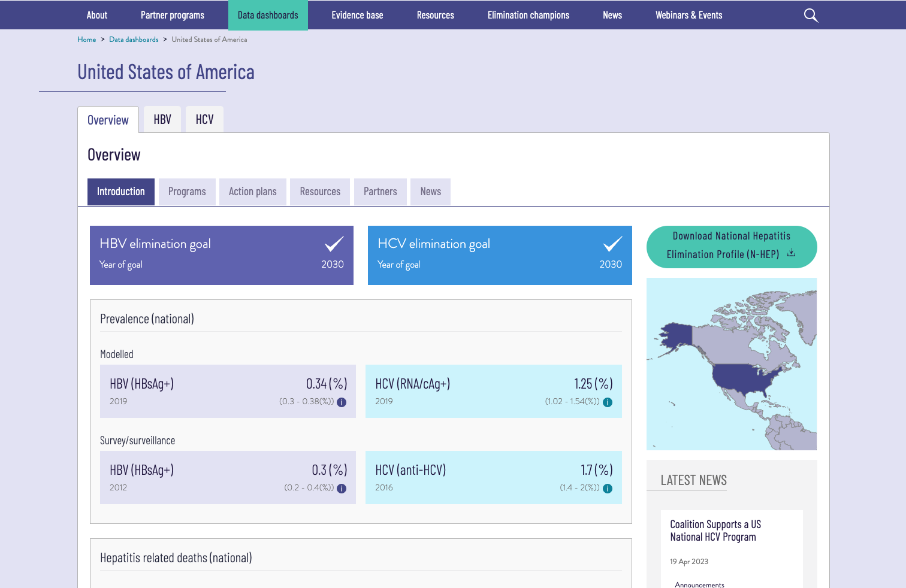Select the Action plans sub-tab
The image size is (906, 588).
(253, 192)
